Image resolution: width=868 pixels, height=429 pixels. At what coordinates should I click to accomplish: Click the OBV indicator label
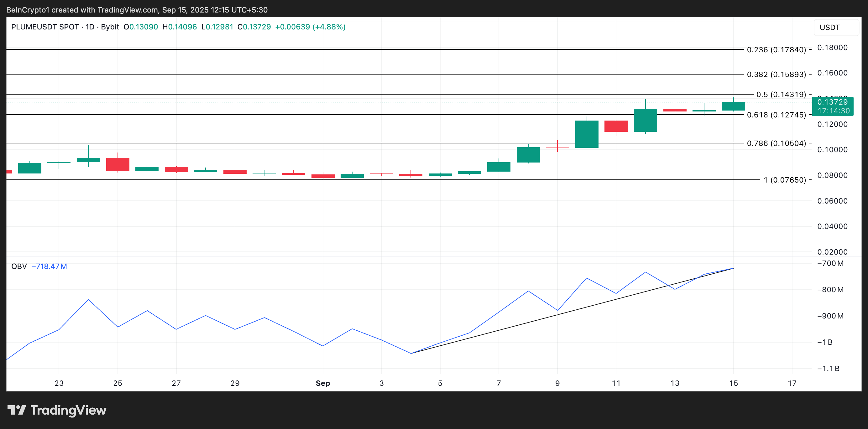18,266
